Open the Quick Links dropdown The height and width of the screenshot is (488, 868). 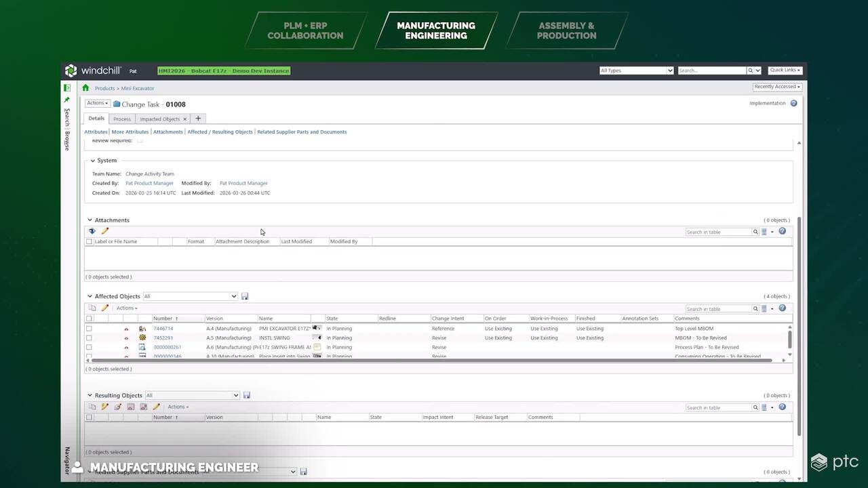[x=785, y=70]
